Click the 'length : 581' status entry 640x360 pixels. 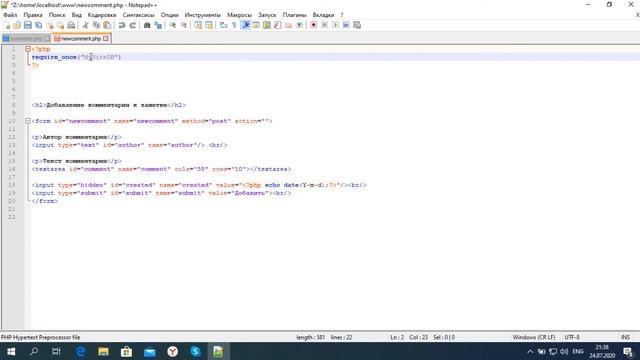point(311,337)
